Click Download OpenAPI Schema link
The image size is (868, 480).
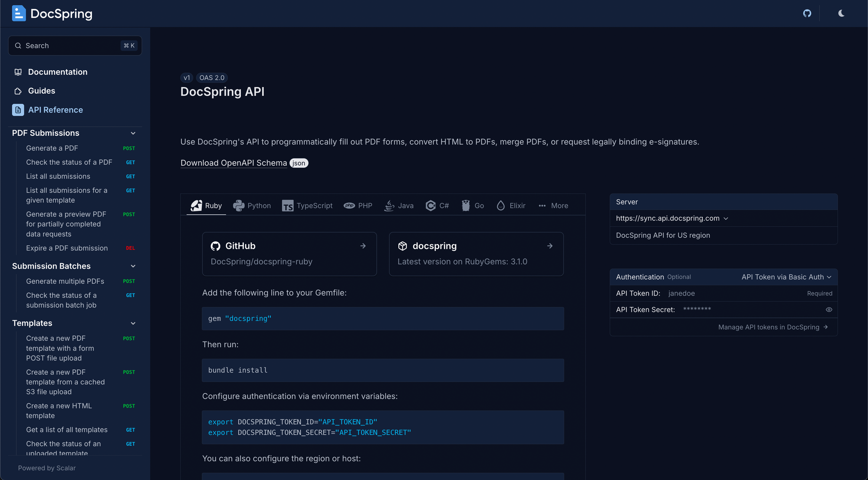coord(233,163)
